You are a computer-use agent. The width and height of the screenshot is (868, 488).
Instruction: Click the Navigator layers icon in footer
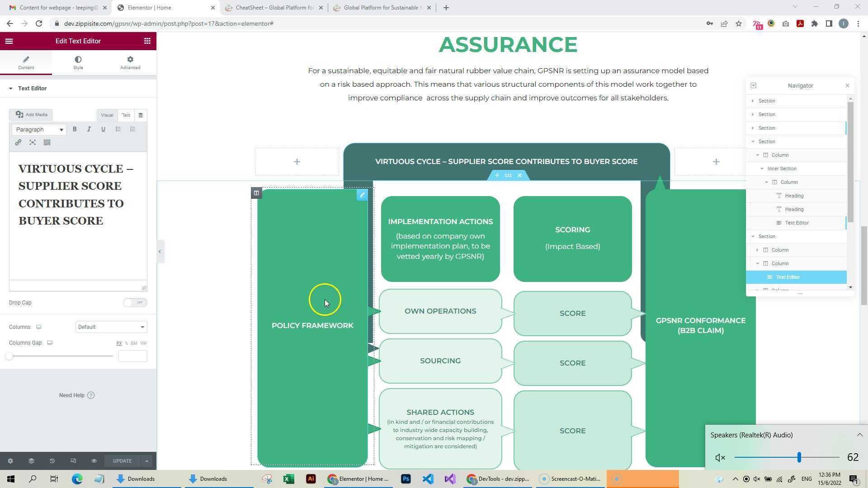(31, 461)
